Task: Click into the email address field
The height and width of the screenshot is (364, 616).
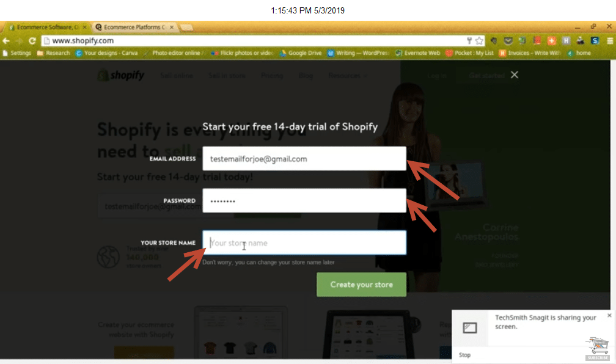Action: 304,159
